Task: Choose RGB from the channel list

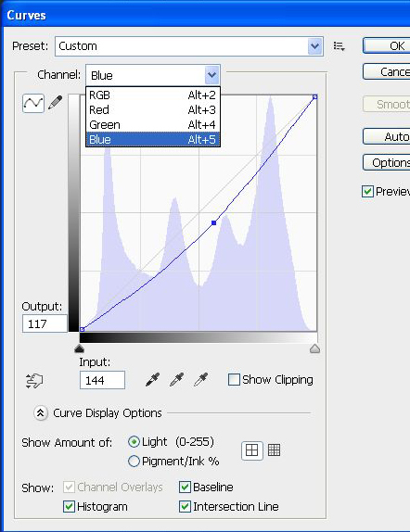Action: pos(153,95)
